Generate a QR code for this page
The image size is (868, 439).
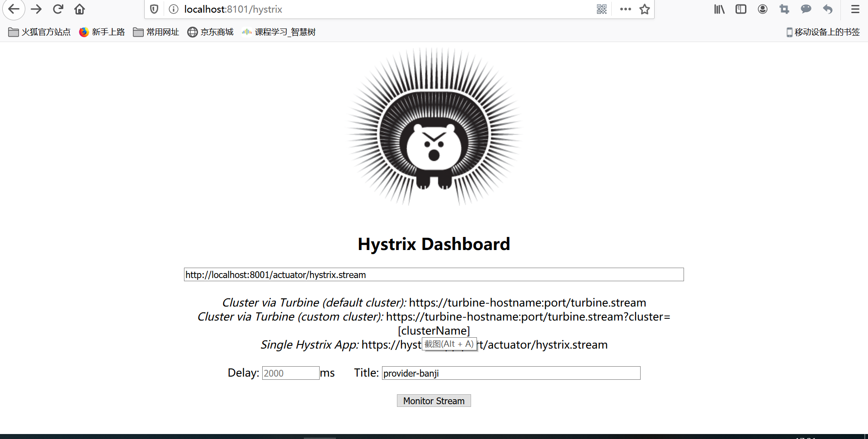tap(601, 9)
